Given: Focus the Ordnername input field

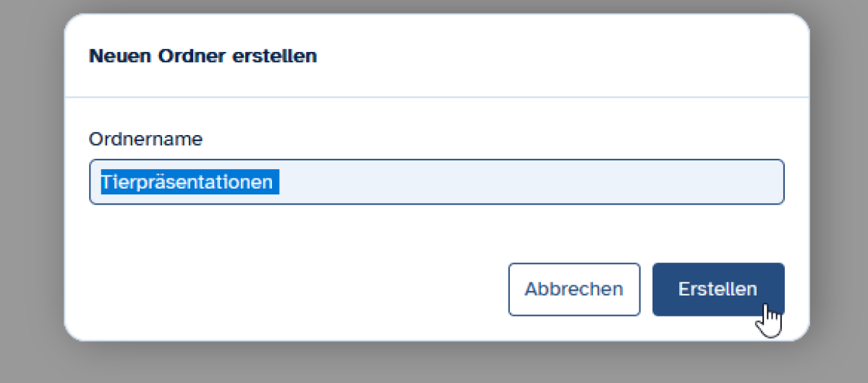Looking at the screenshot, I should [436, 182].
